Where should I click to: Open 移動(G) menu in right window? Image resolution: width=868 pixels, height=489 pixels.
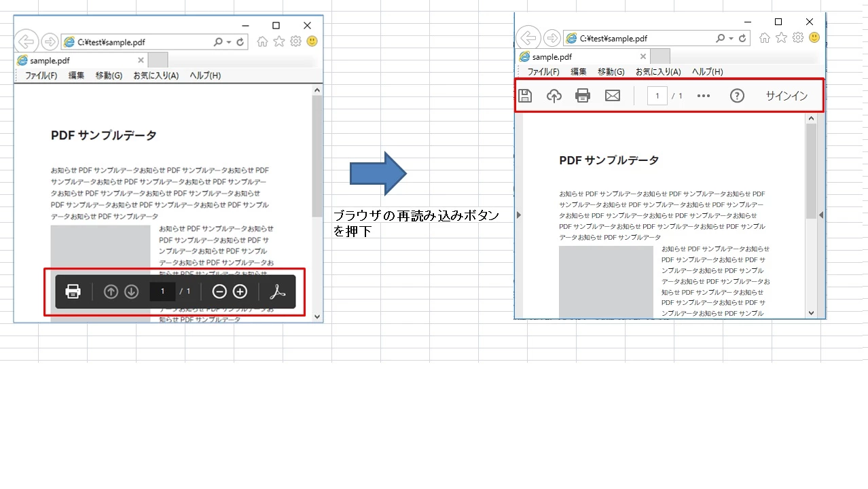tap(611, 71)
